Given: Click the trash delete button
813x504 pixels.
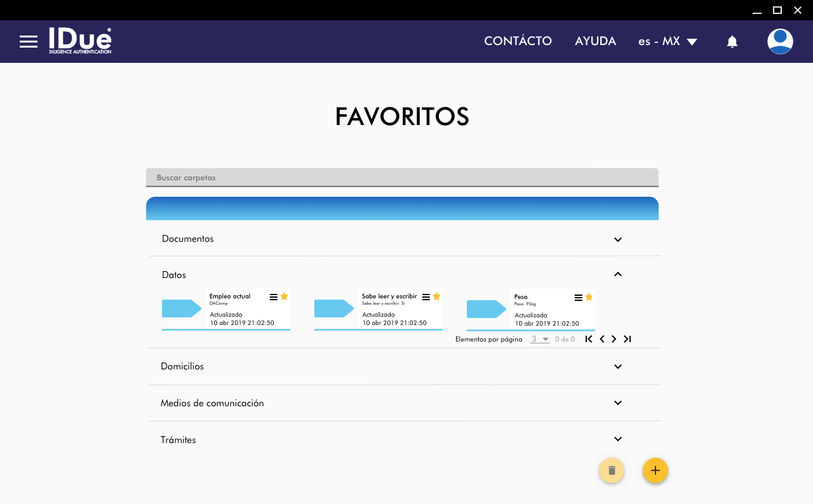Looking at the screenshot, I should pyautogui.click(x=612, y=470).
